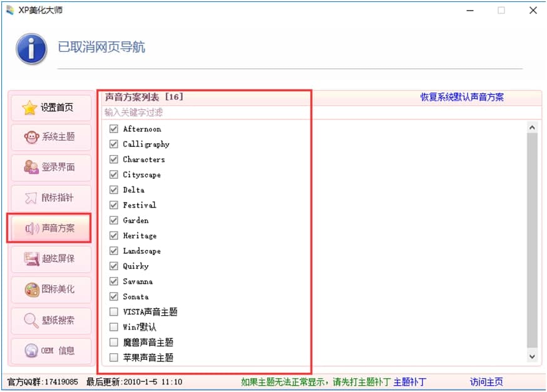
Task: Click the blue info icon in header
Action: pyautogui.click(x=31, y=49)
